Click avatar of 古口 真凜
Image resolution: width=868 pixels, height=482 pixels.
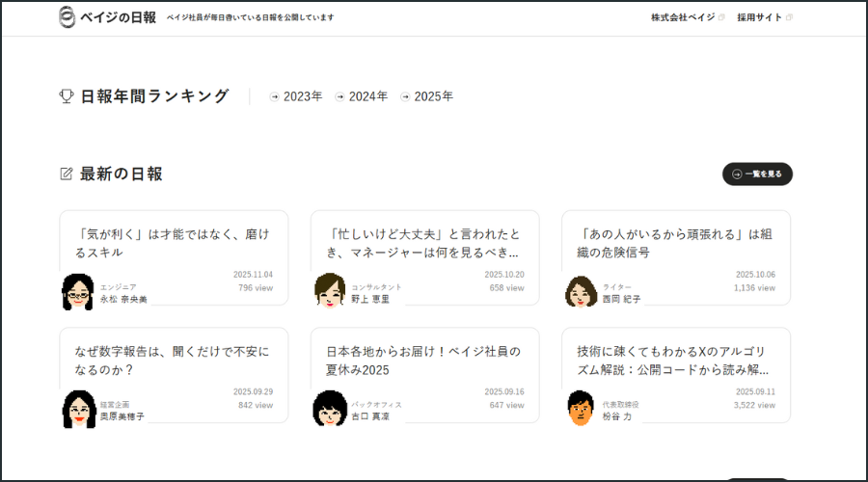(x=330, y=409)
